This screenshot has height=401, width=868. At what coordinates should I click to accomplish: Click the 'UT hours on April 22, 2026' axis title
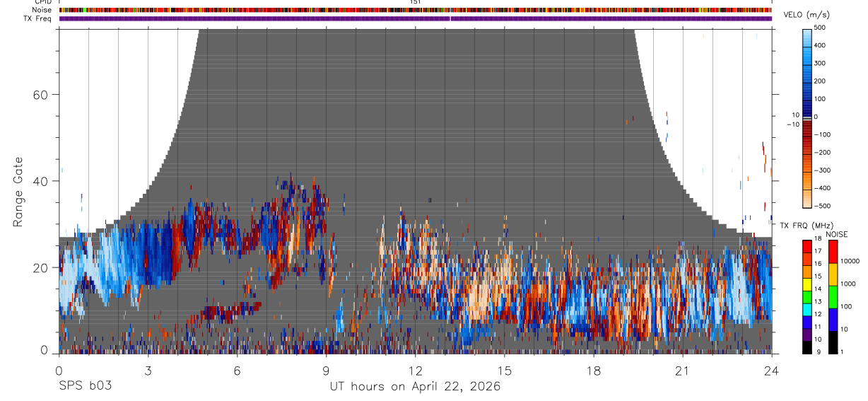[415, 386]
